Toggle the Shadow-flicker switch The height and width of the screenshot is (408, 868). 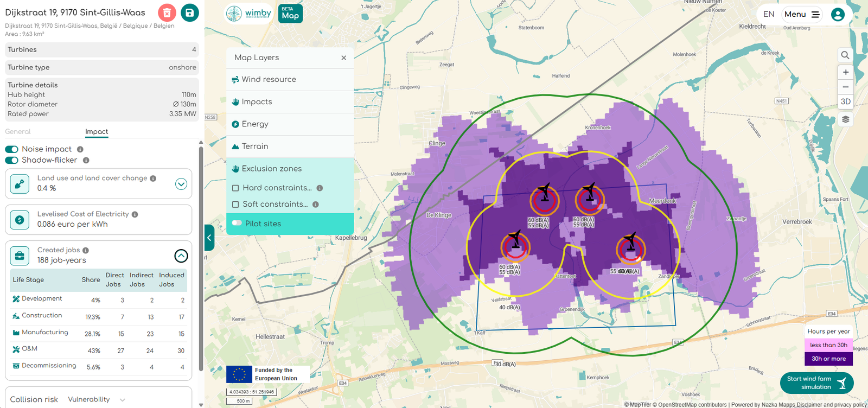pos(11,160)
